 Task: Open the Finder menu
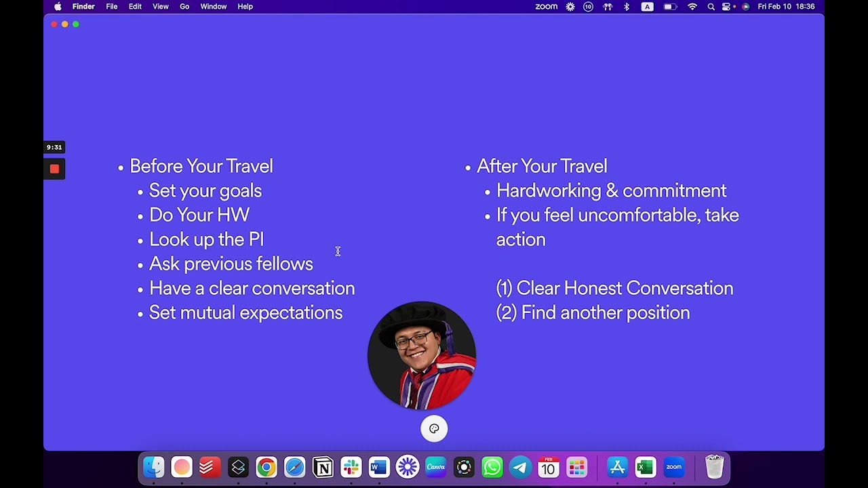click(x=83, y=7)
